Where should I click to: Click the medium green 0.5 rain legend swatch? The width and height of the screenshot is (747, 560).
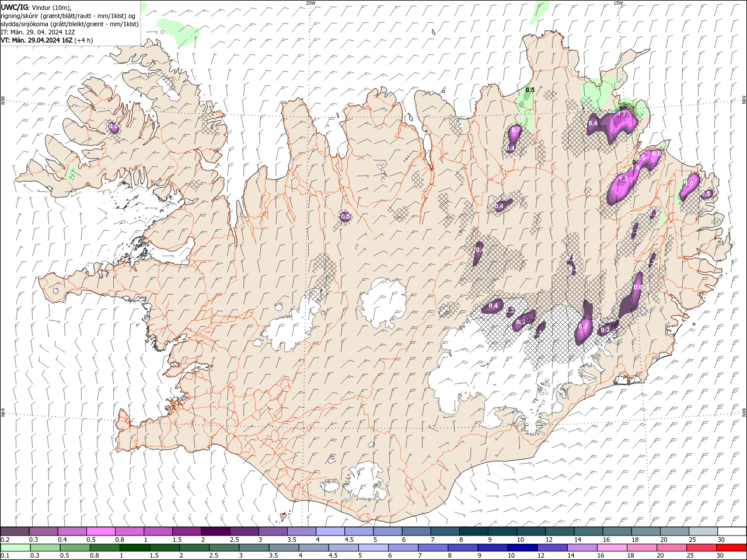(x=75, y=548)
